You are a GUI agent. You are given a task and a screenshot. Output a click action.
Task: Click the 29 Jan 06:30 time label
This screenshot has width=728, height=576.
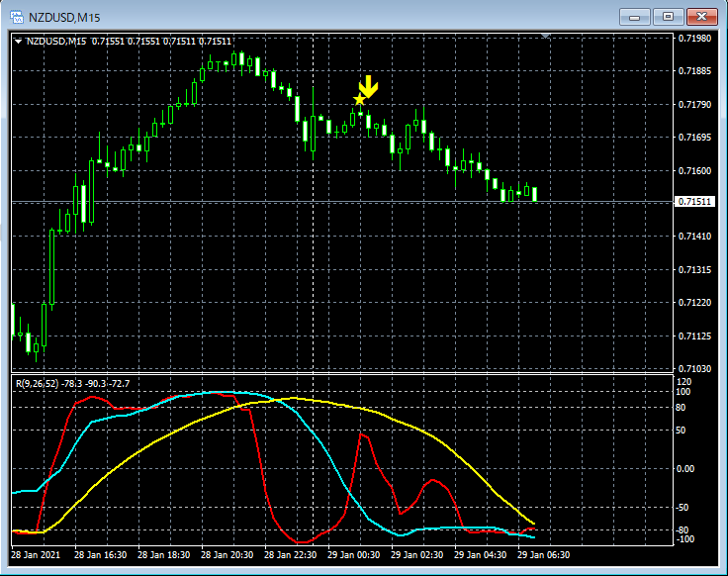(x=545, y=555)
